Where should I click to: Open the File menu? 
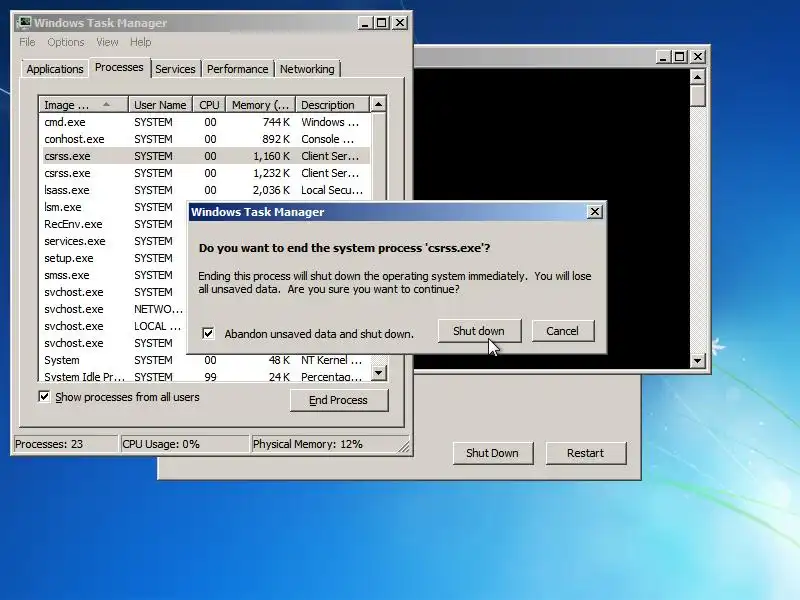point(27,42)
